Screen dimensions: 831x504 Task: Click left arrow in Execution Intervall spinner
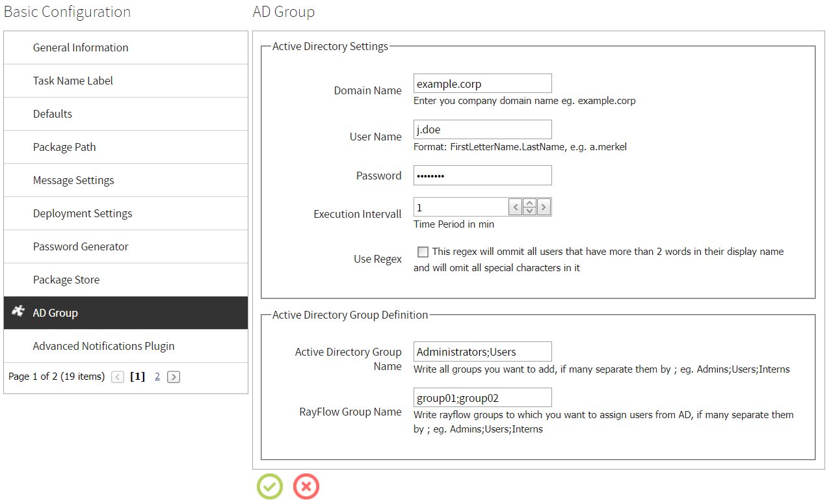coord(515,207)
